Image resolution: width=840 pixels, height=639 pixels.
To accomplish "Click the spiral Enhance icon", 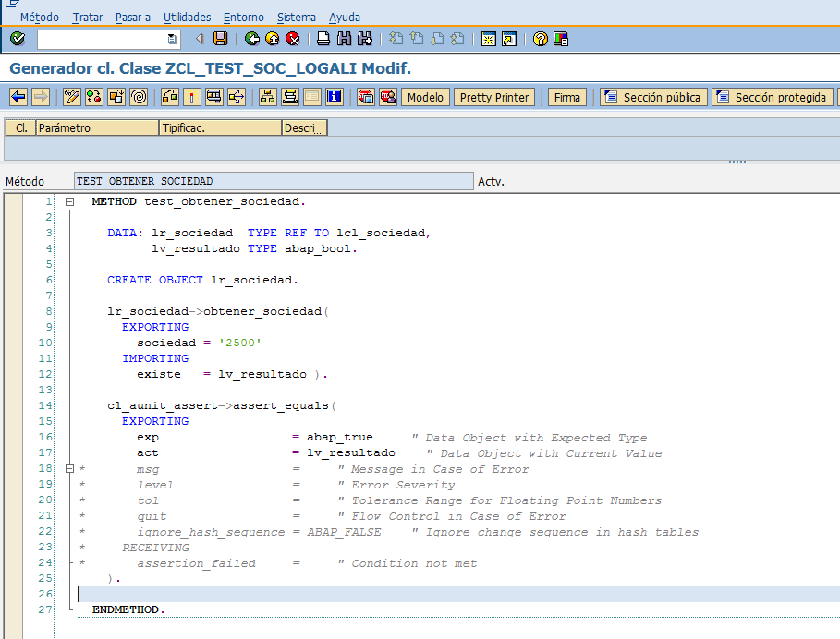I will (x=139, y=97).
